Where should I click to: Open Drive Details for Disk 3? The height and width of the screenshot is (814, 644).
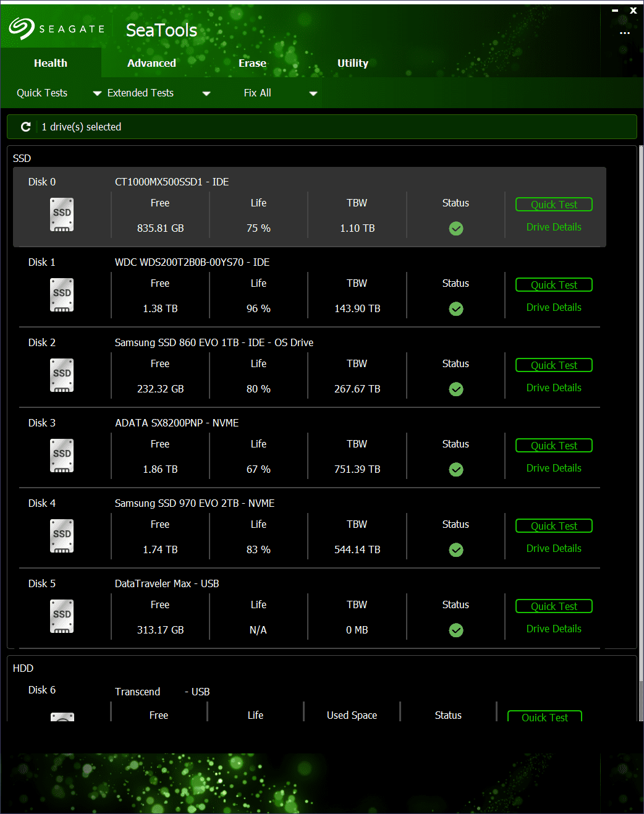pos(554,468)
